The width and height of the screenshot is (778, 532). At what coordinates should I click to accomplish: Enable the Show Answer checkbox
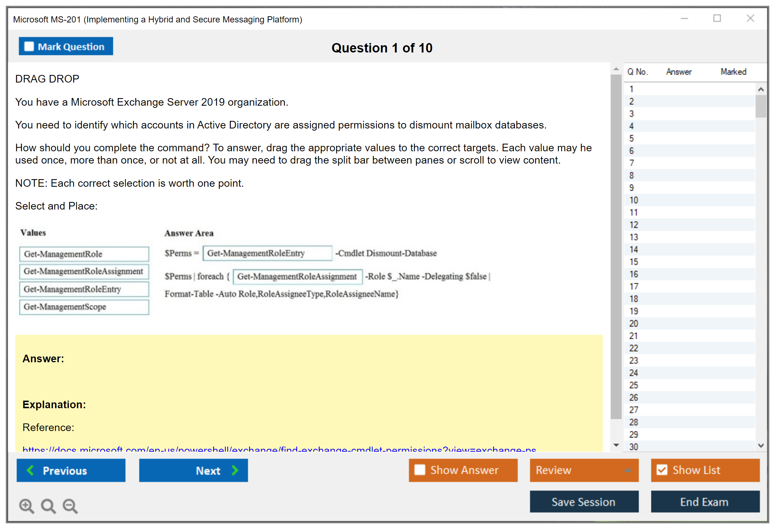click(420, 470)
